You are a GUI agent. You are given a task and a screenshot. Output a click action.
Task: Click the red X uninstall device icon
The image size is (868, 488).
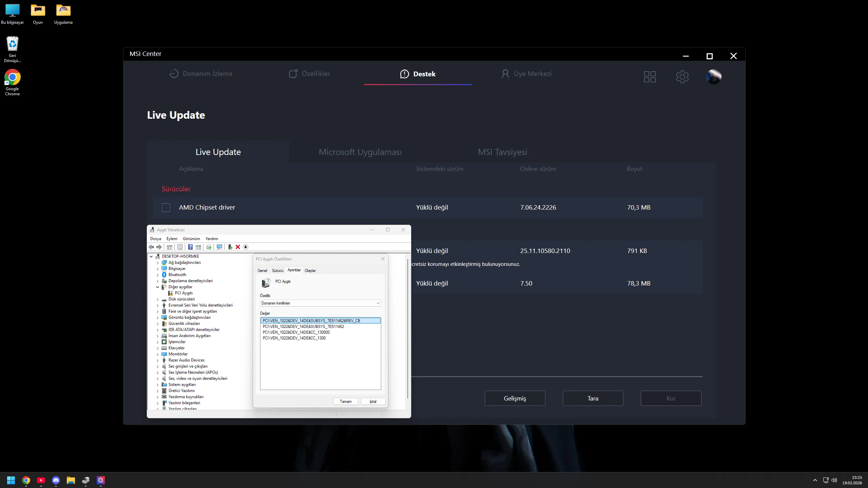(238, 247)
